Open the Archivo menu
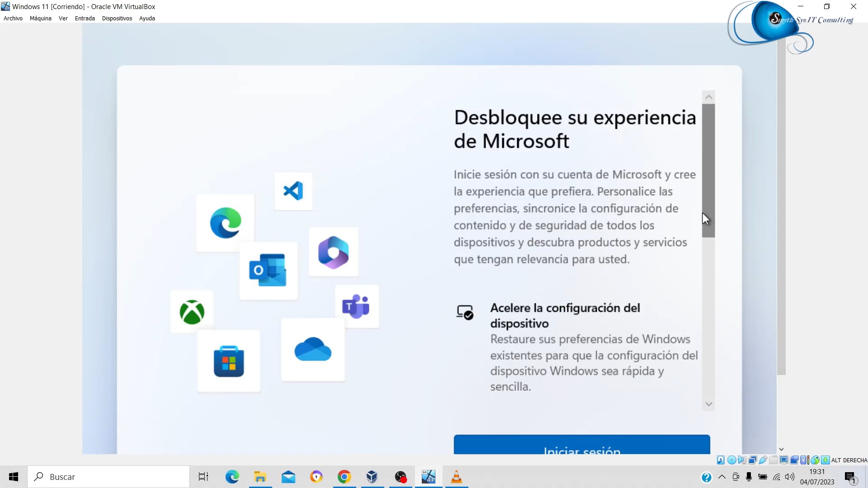The image size is (868, 488). (13, 19)
